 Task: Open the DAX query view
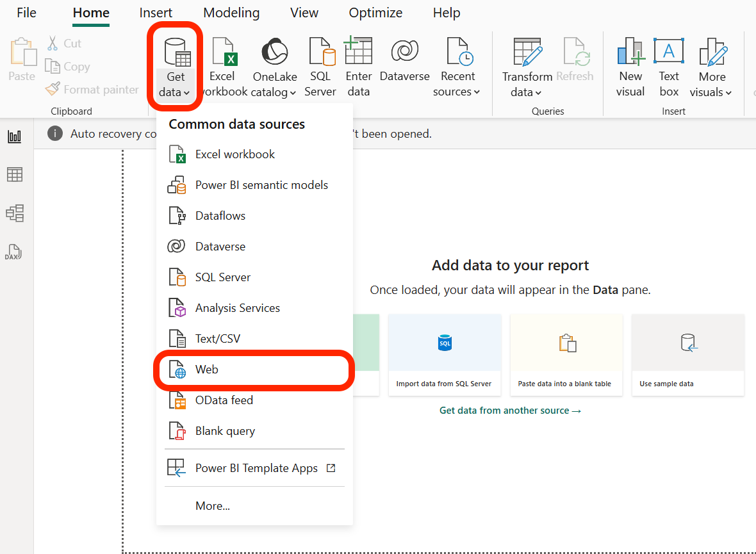tap(15, 252)
